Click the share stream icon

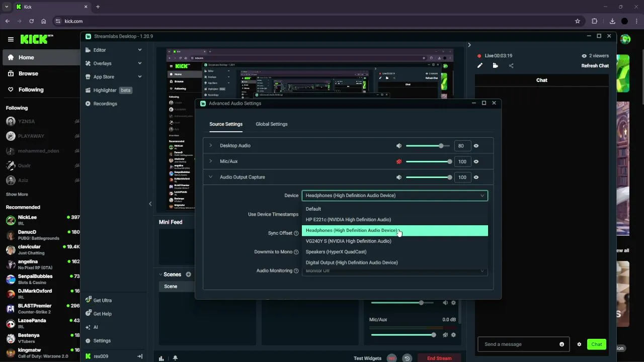pyautogui.click(x=511, y=65)
